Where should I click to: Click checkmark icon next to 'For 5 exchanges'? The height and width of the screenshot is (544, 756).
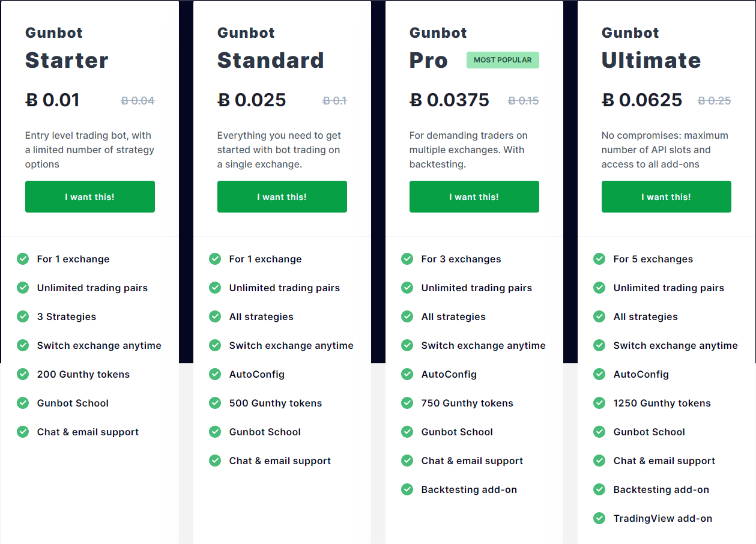point(599,259)
